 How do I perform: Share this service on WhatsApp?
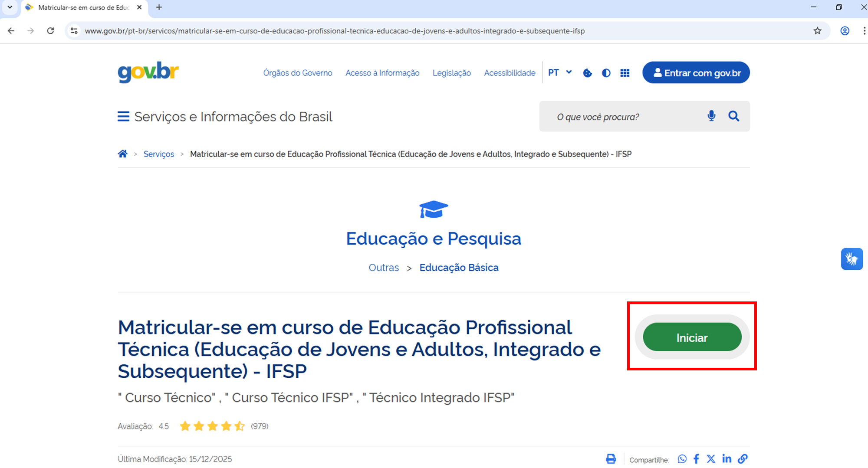[682, 459]
